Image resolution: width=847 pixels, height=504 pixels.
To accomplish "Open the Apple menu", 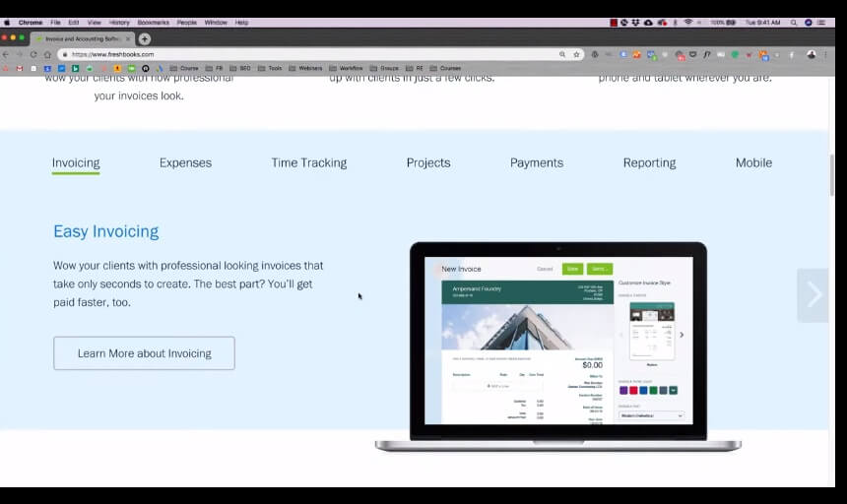I will (7, 23).
